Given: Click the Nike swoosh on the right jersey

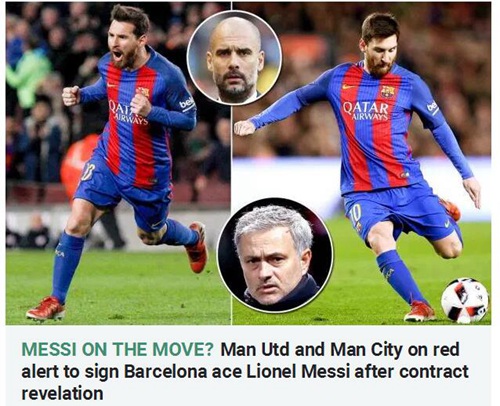Looking at the screenshot, I should [349, 87].
